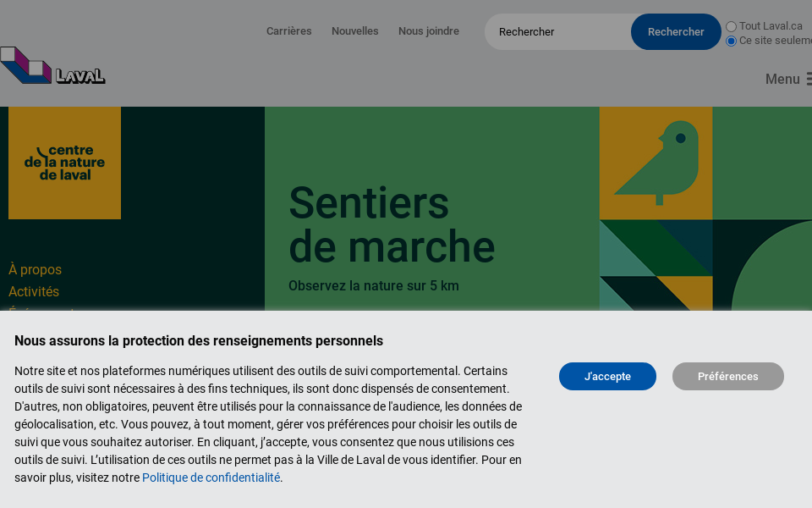
Task: Click the Laval city logo
Action: [52, 65]
